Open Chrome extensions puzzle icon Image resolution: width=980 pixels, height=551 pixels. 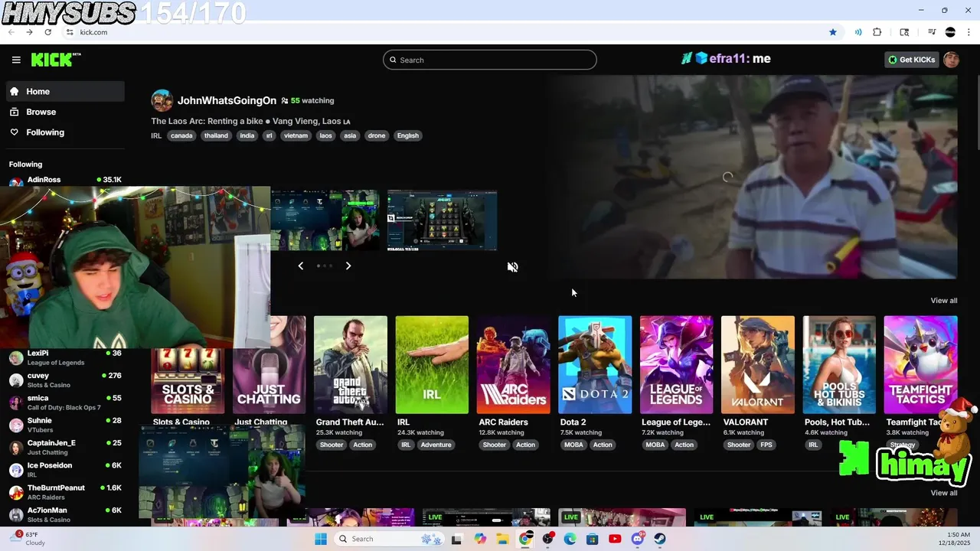(x=877, y=32)
